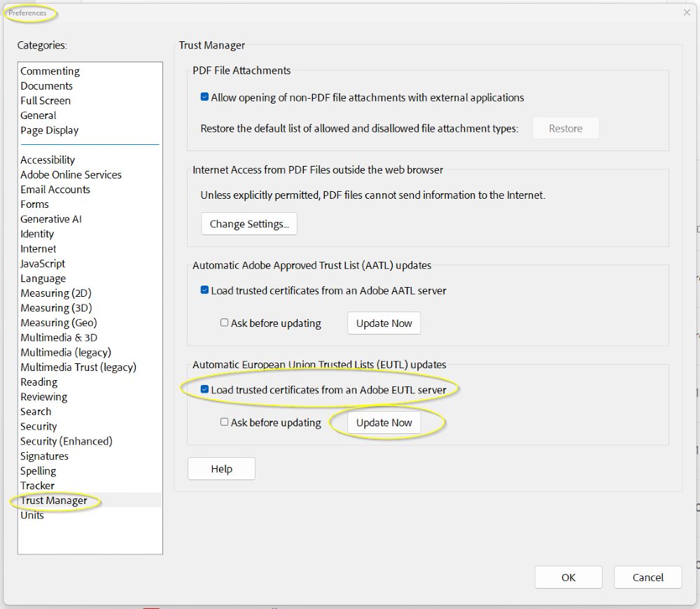Viewport: 700px width, 609px height.
Task: Select Generative AI in the categories list
Action: click(x=51, y=218)
